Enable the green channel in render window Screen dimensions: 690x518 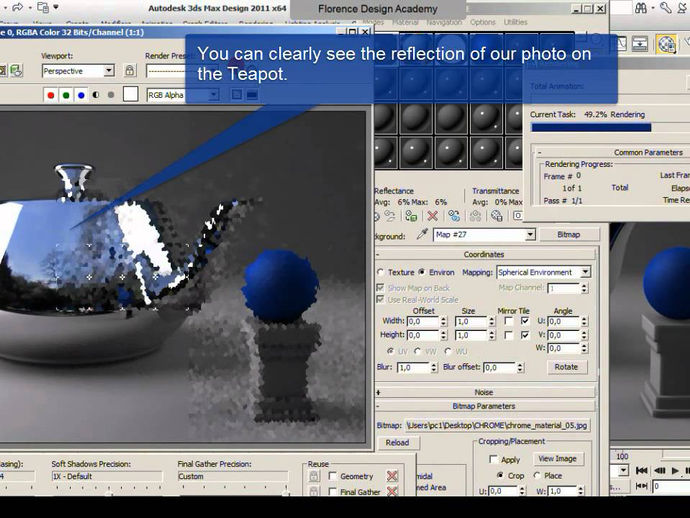click(x=66, y=95)
